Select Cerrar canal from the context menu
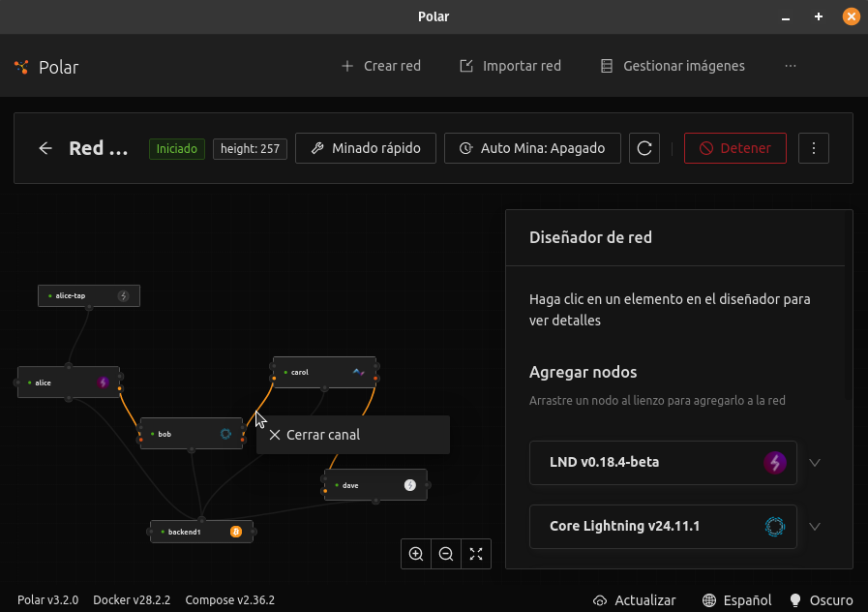Image resolution: width=868 pixels, height=612 pixels. (323, 435)
